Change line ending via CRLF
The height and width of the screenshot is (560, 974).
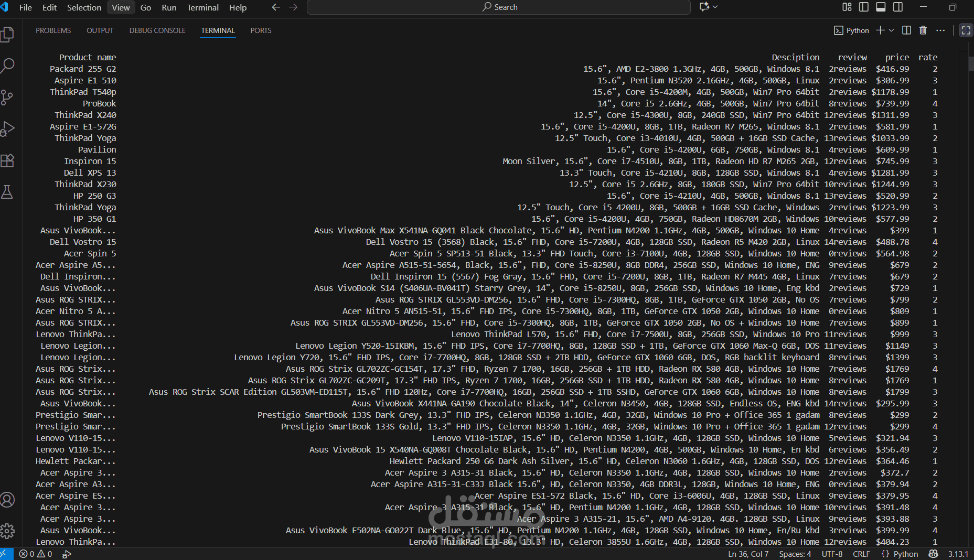click(861, 554)
